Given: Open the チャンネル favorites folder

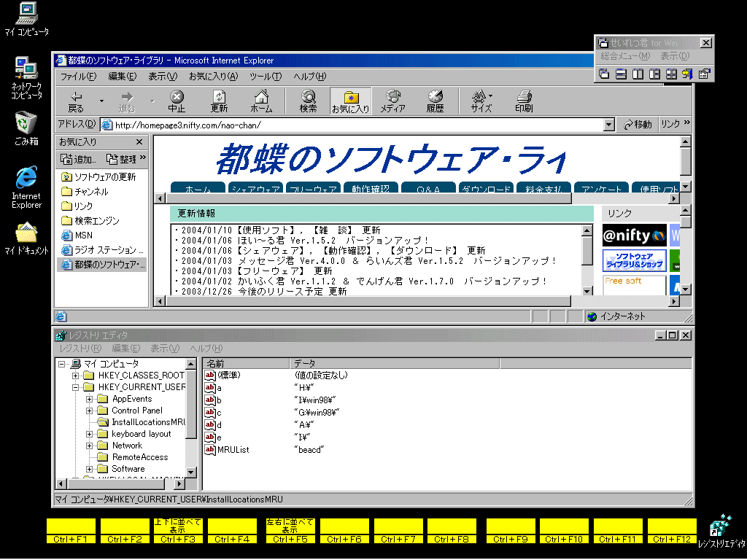Looking at the screenshot, I should pos(85,192).
